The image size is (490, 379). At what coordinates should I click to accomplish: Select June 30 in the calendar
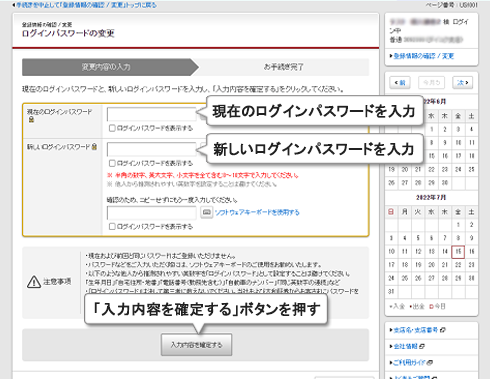pyautogui.click(x=445, y=183)
